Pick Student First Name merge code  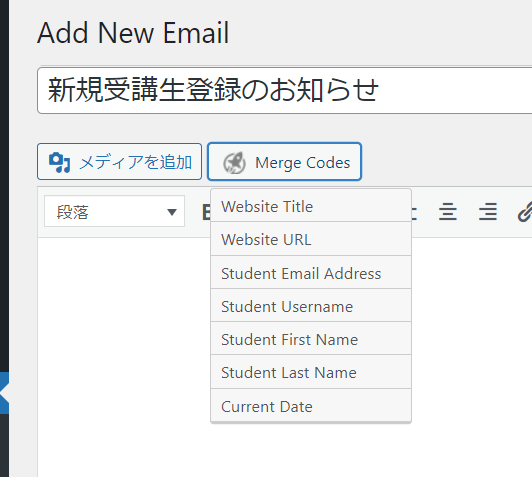click(311, 339)
